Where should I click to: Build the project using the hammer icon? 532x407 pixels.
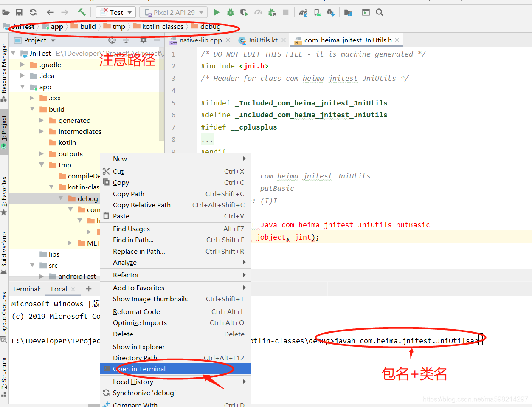[82, 12]
